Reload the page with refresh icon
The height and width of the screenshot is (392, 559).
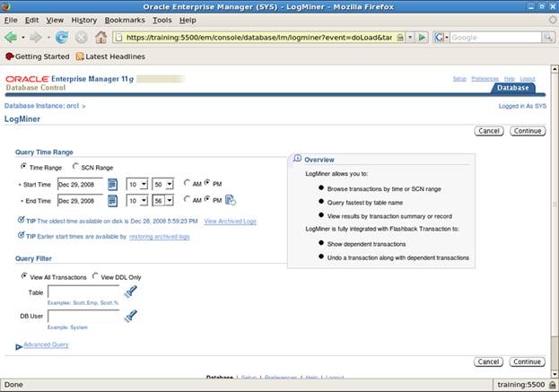point(62,37)
